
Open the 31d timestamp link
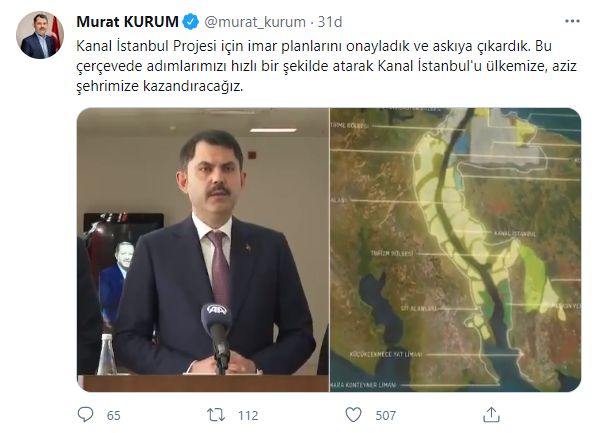[x=330, y=22]
